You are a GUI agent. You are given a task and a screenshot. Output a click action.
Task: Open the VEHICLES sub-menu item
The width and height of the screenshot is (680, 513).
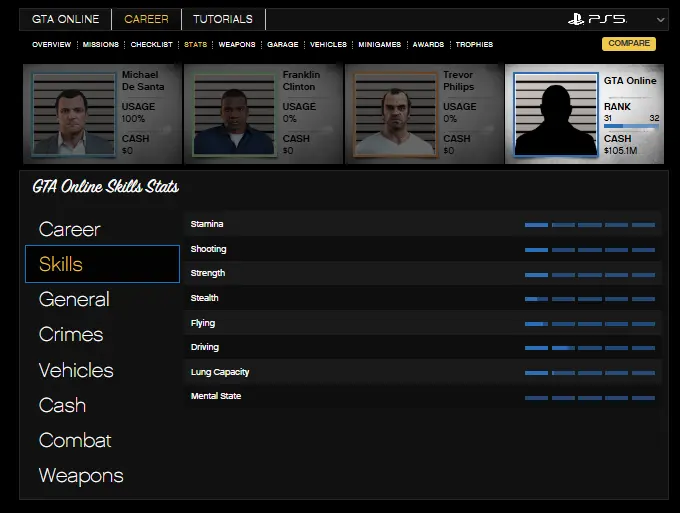[328, 45]
